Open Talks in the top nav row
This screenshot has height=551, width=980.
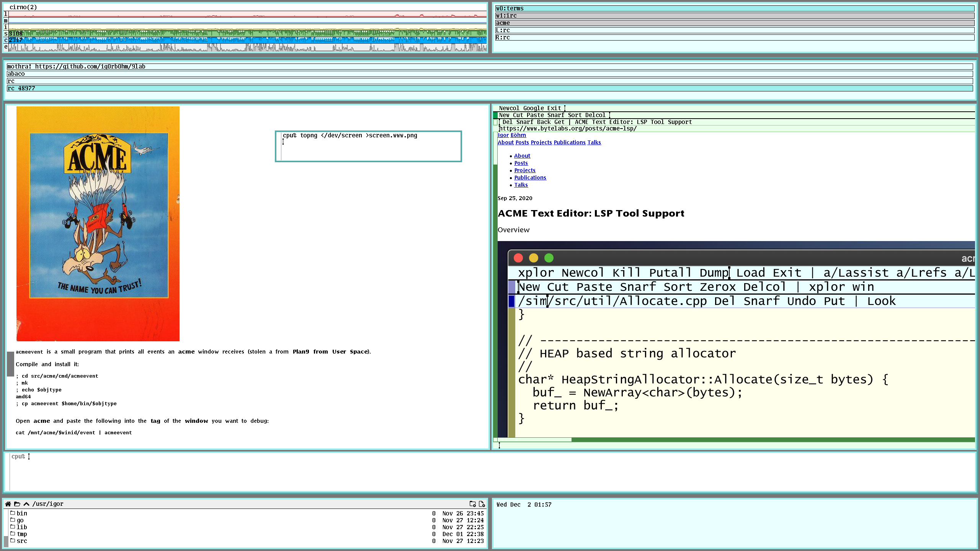coord(594,142)
